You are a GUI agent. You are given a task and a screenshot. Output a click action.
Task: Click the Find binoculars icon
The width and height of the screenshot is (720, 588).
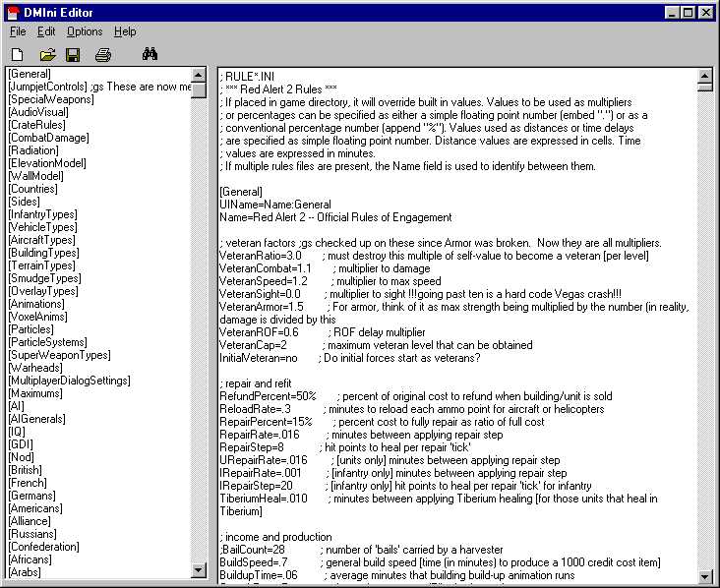click(x=150, y=54)
